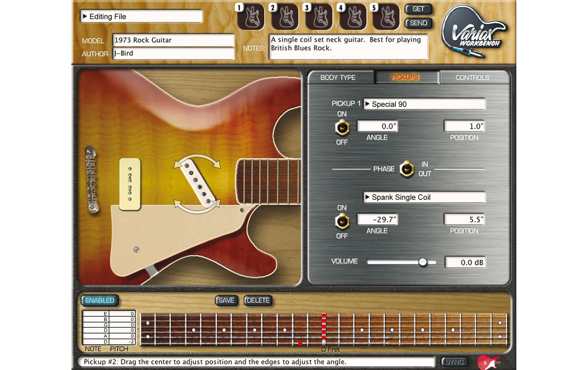The height and width of the screenshot is (370, 588).
Task: Click the Model name field 1973 Rock Guitar
Action: (x=173, y=40)
